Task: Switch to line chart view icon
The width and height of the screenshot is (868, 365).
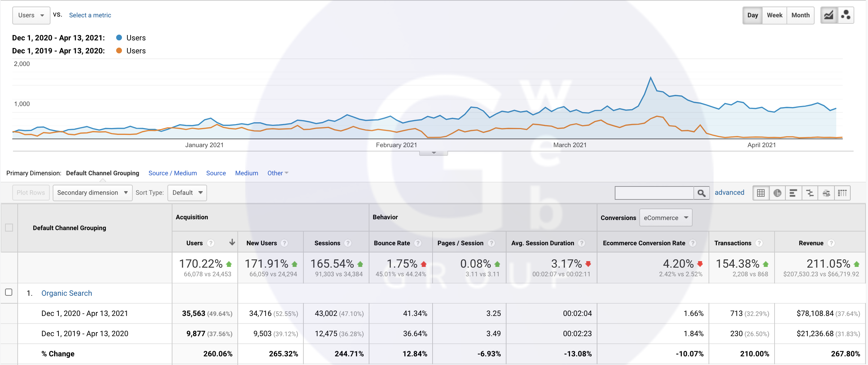Action: (829, 15)
